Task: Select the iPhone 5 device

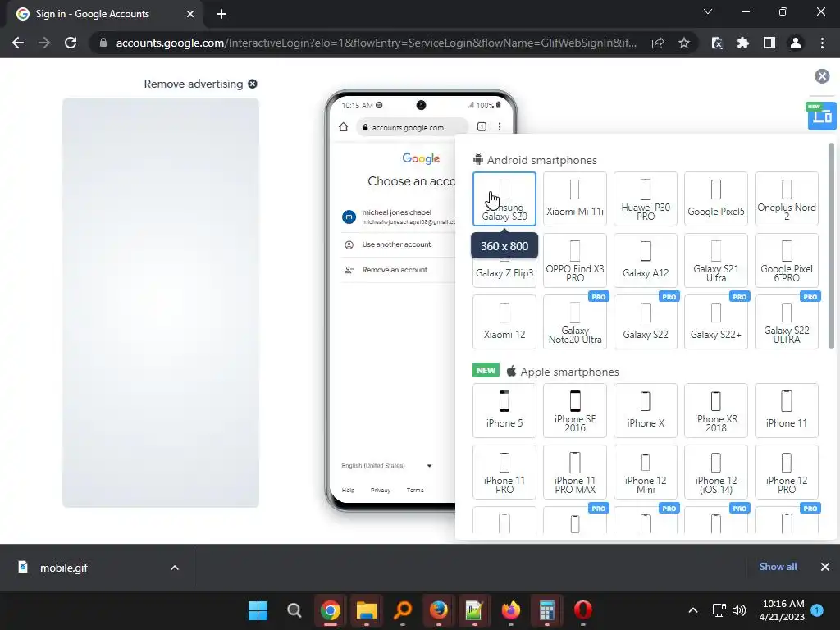Action: (504, 410)
